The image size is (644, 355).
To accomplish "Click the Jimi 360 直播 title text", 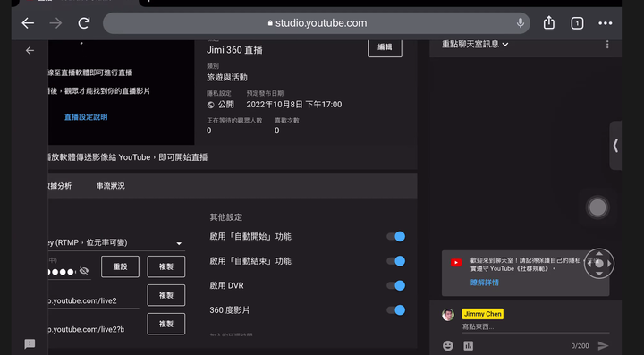I will click(x=234, y=50).
